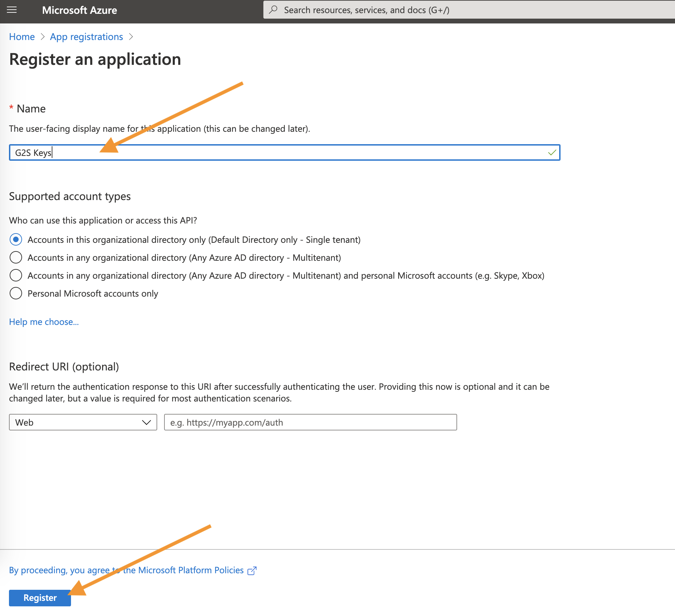675x616 pixels.
Task: Open Help me choose link
Action: click(44, 322)
